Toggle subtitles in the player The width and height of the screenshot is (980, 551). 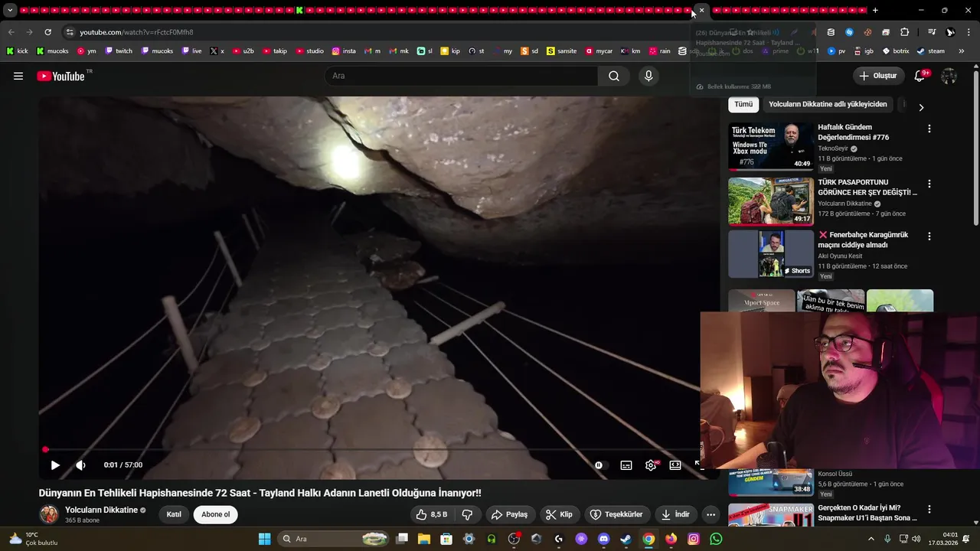(x=626, y=465)
